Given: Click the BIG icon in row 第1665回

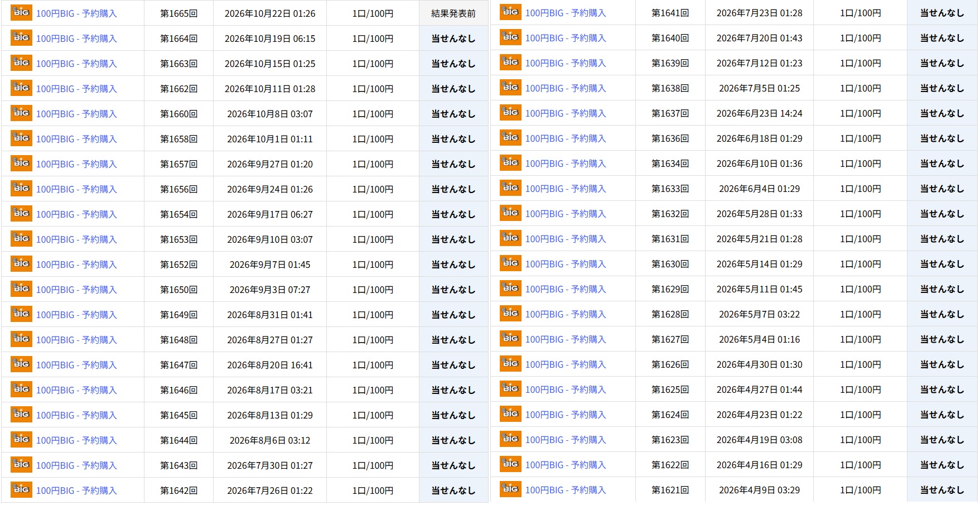Looking at the screenshot, I should click(x=21, y=13).
